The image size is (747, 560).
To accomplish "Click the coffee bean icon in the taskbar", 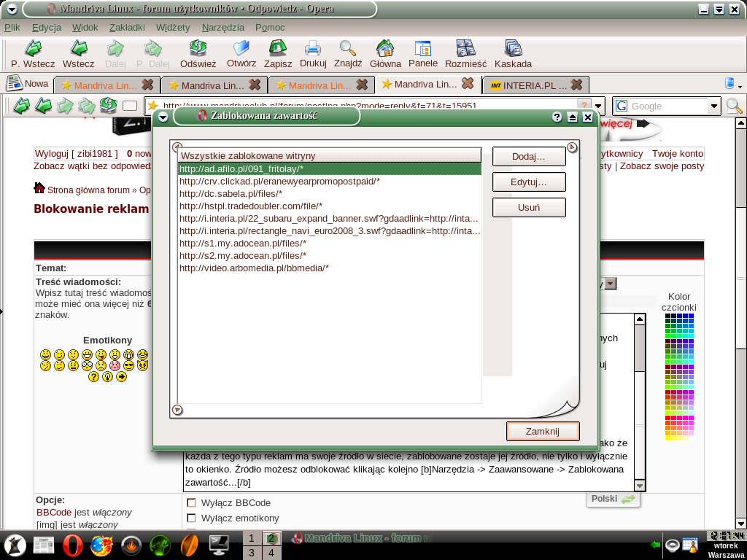I will [190, 545].
